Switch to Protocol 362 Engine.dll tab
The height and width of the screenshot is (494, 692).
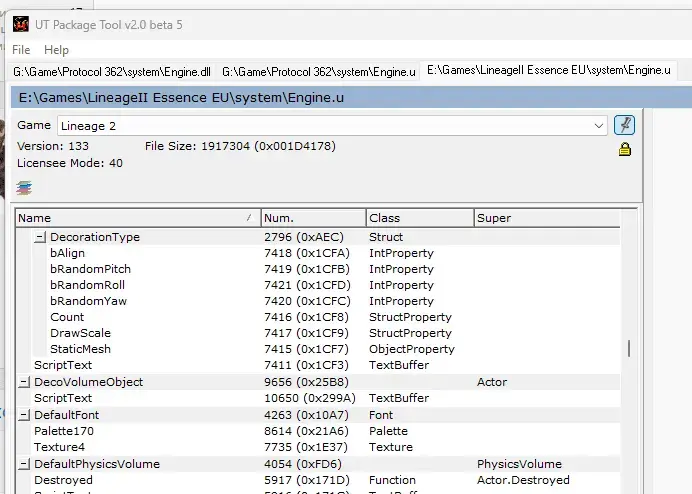[x=112, y=72]
